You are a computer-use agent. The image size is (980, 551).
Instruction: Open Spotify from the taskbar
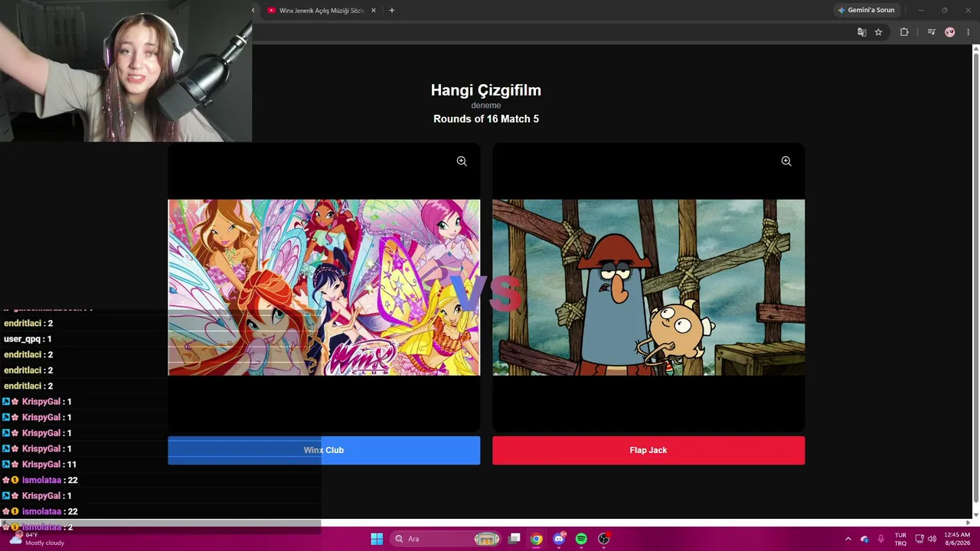point(581,539)
